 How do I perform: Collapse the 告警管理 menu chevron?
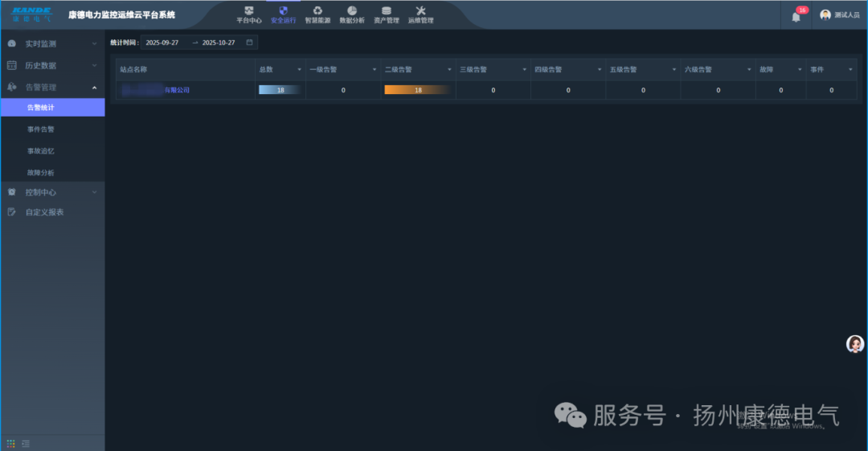coord(94,88)
